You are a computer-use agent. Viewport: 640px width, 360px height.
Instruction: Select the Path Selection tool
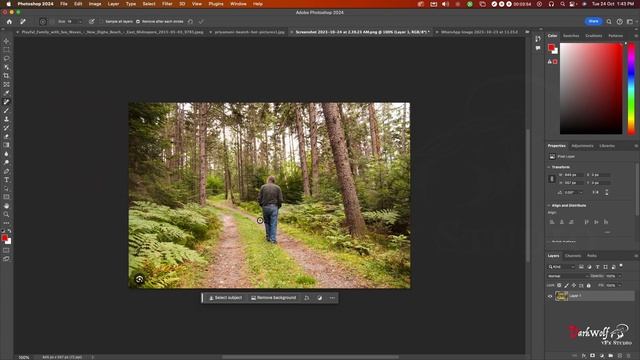coord(6,189)
